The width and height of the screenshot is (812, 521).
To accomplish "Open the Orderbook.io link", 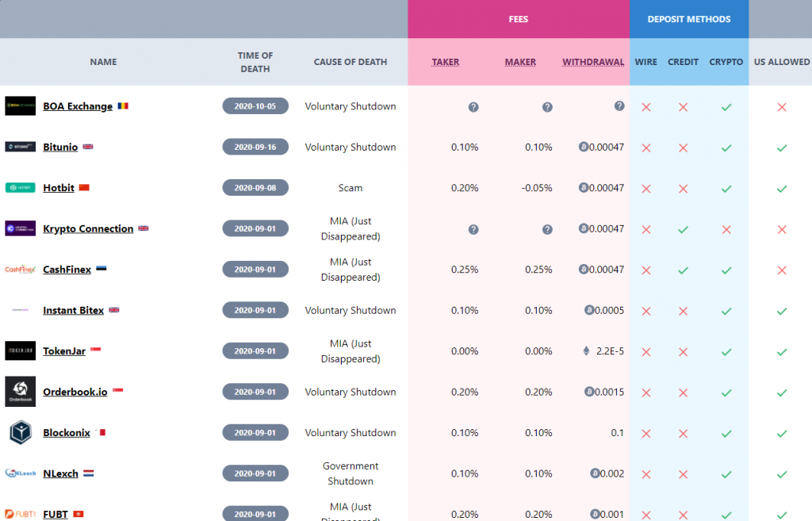I will [75, 392].
